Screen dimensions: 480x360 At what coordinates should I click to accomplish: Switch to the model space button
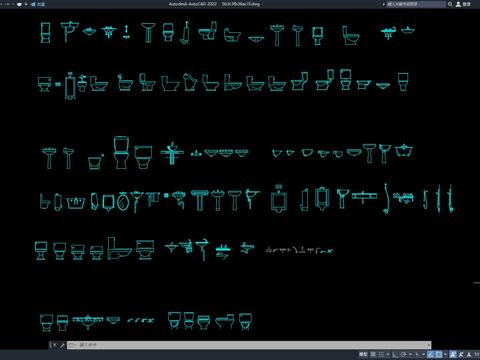click(x=363, y=354)
